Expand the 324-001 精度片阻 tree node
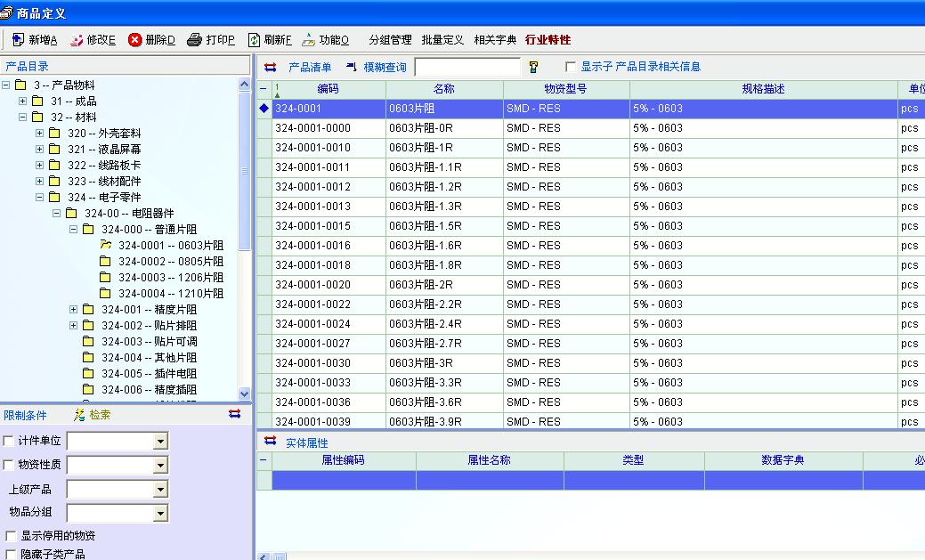 pyautogui.click(x=74, y=310)
